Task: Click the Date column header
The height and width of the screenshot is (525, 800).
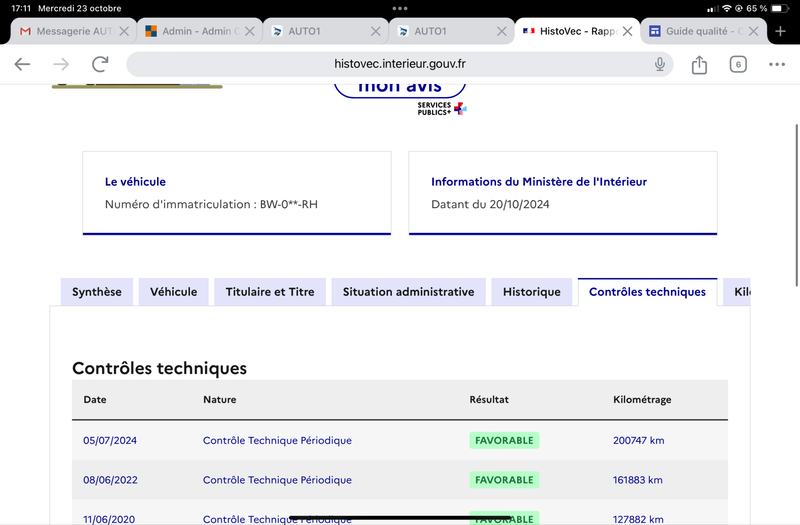Action: [x=95, y=399]
